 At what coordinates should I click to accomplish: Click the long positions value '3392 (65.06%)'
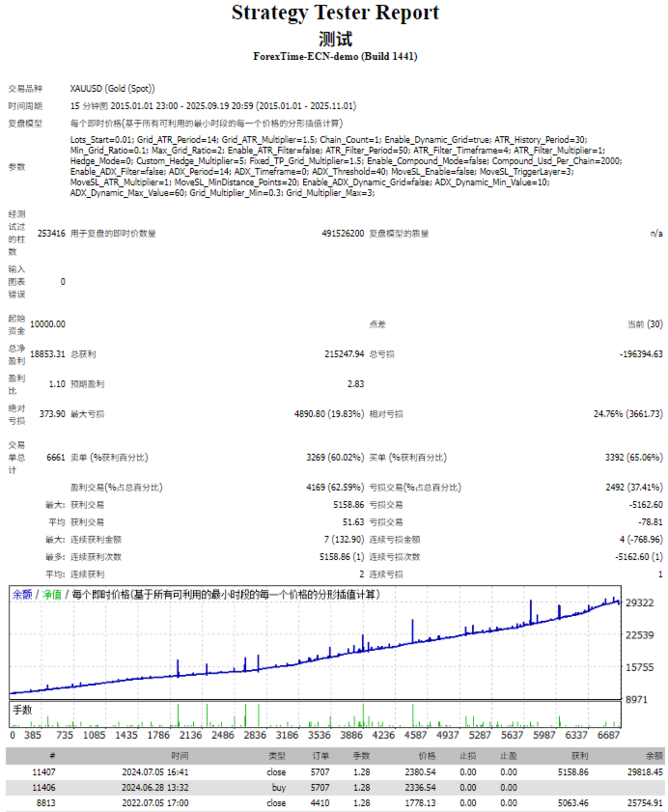634,458
